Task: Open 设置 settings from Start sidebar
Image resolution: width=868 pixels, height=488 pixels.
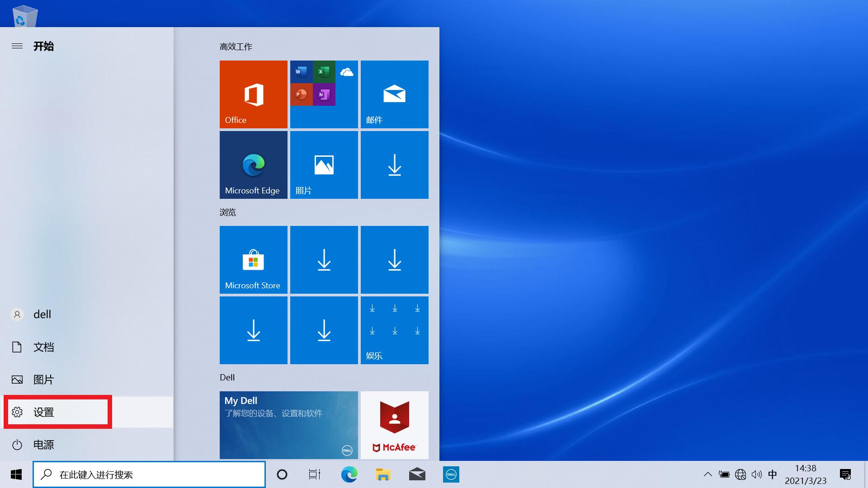Action: [x=43, y=412]
